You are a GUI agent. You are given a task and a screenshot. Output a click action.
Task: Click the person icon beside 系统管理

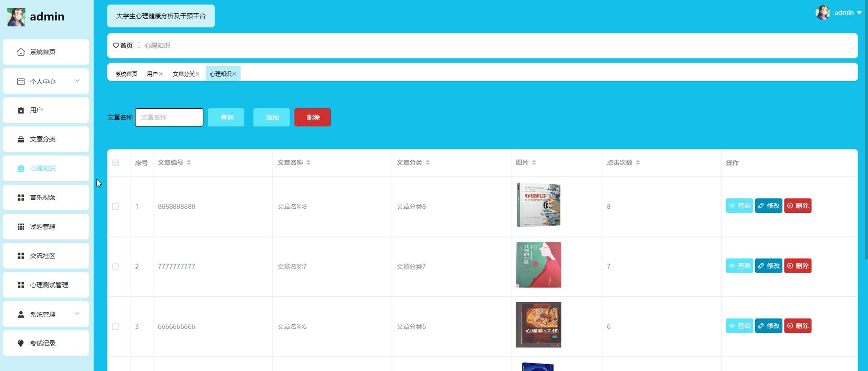point(21,314)
